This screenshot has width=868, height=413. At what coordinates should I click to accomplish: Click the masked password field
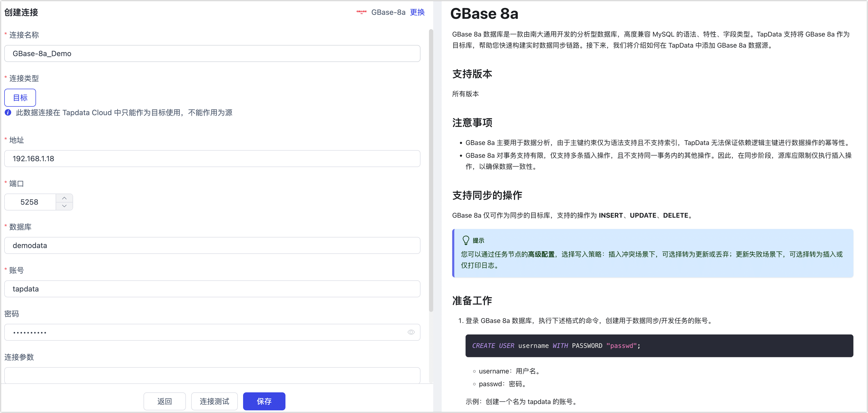(202, 332)
